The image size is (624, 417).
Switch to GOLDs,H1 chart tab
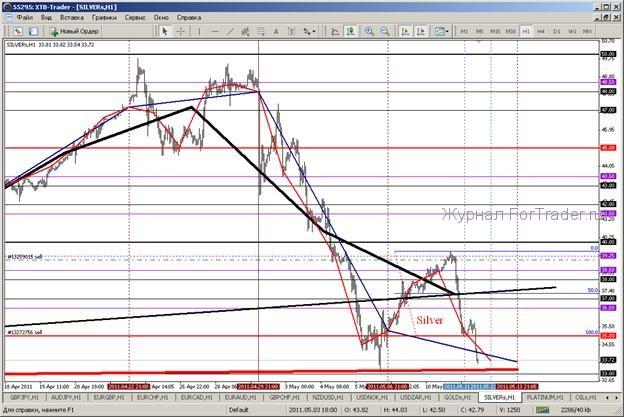click(x=457, y=397)
